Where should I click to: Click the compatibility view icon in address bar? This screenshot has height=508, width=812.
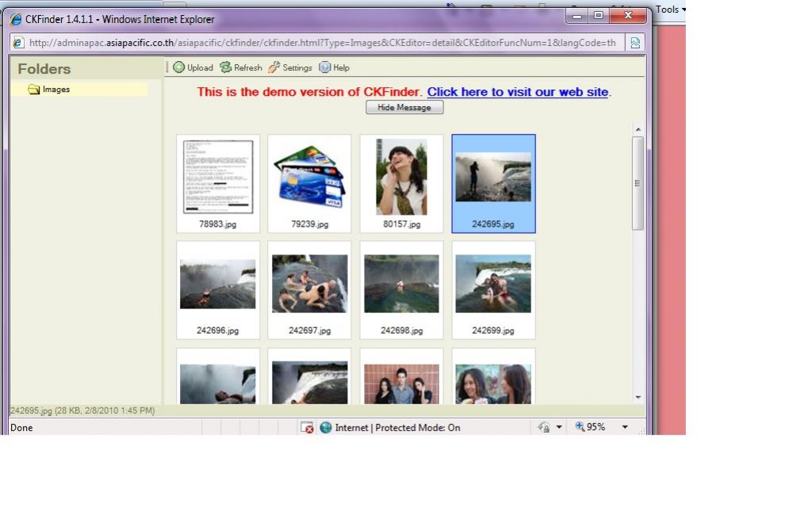(634, 43)
